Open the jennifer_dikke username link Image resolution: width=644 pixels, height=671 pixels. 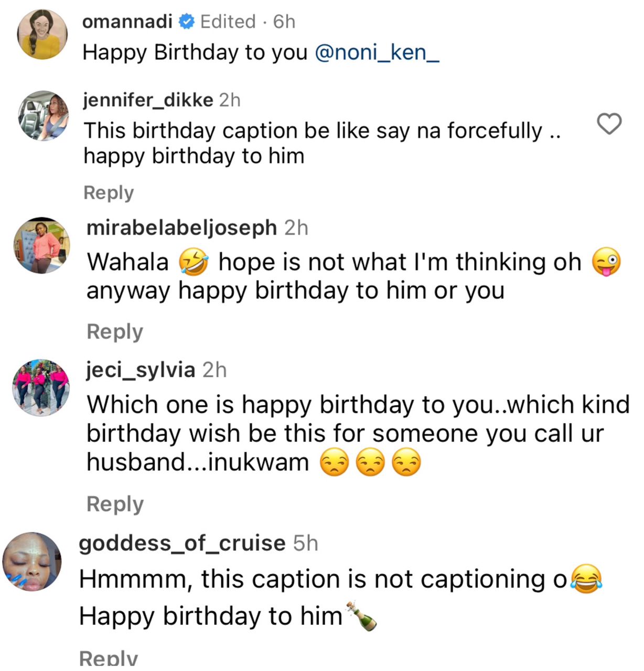[148, 100]
